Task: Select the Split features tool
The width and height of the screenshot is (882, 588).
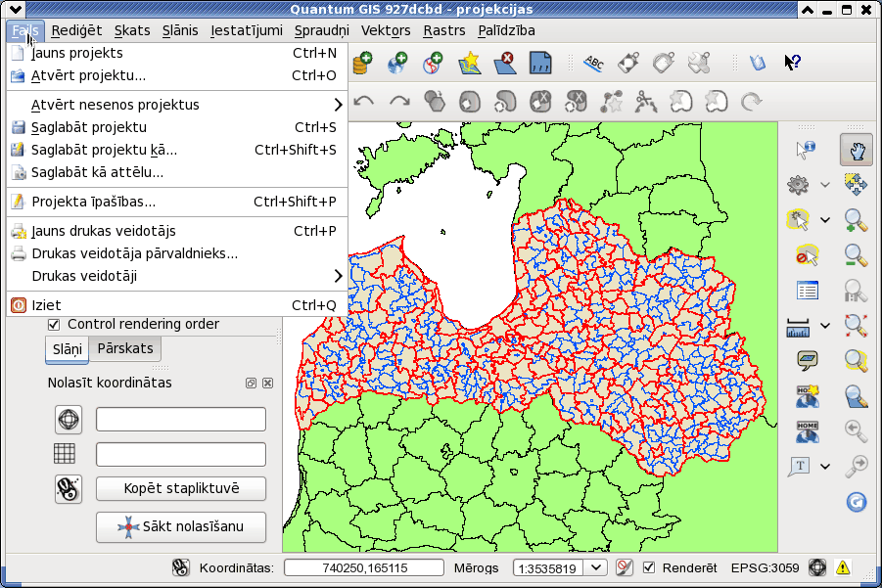Action: click(646, 102)
